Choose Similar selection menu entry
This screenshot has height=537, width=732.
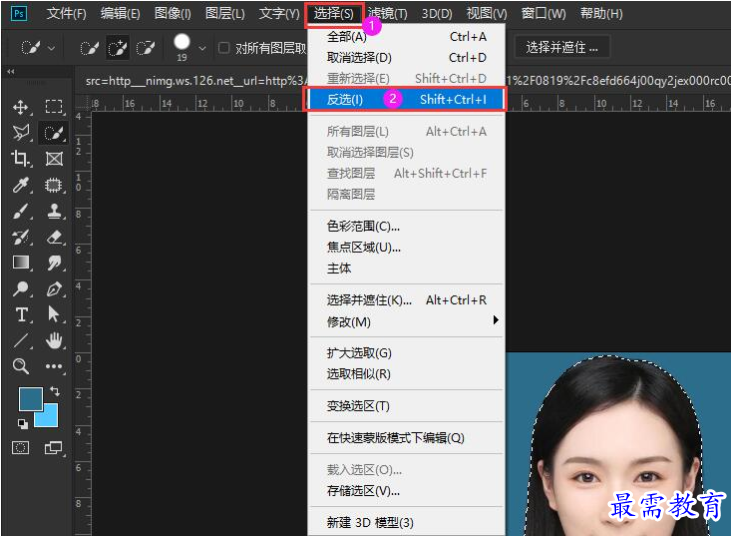tap(406, 374)
